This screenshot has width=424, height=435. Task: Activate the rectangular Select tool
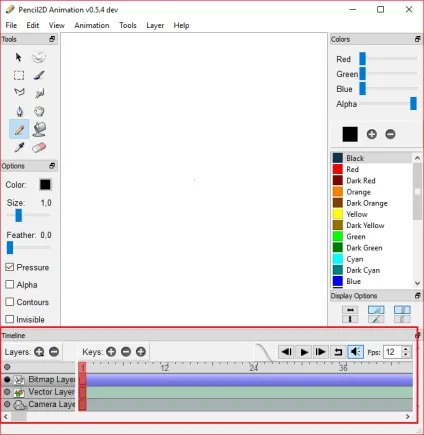point(19,75)
